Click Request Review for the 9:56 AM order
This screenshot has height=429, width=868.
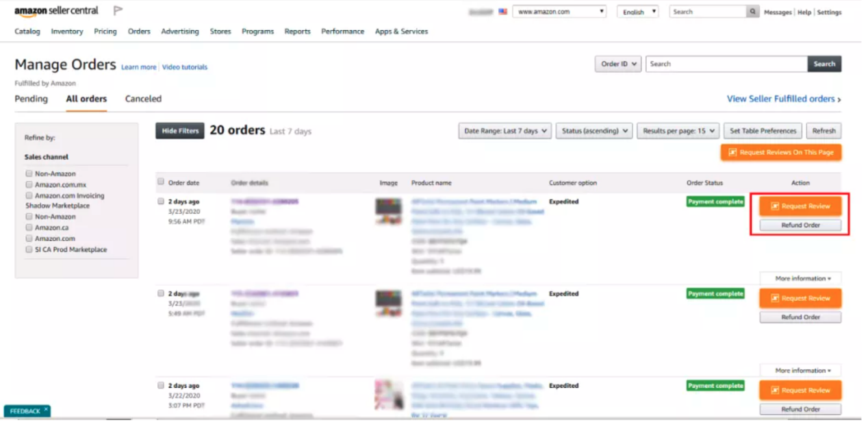point(800,206)
